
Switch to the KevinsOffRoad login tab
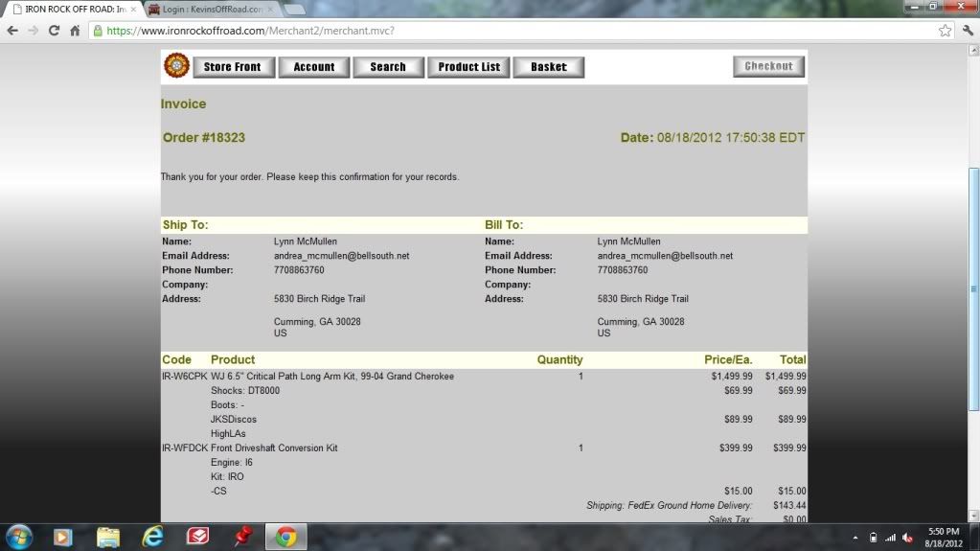[x=212, y=10]
